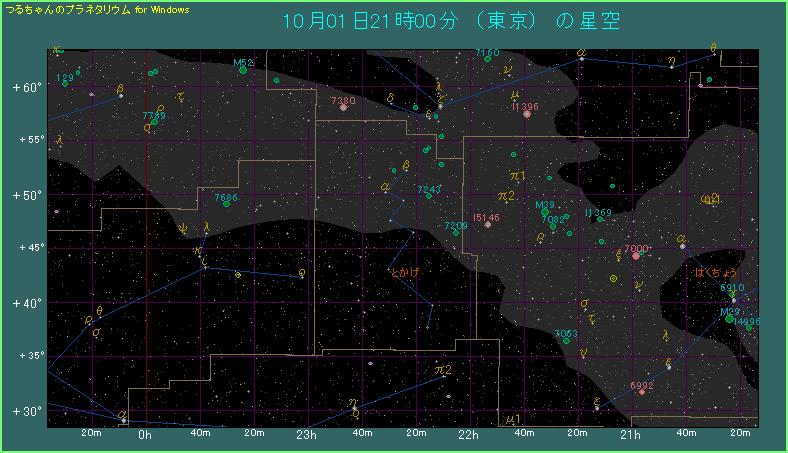Click the M39 open cluster marker
788x453 pixels.
point(545,212)
